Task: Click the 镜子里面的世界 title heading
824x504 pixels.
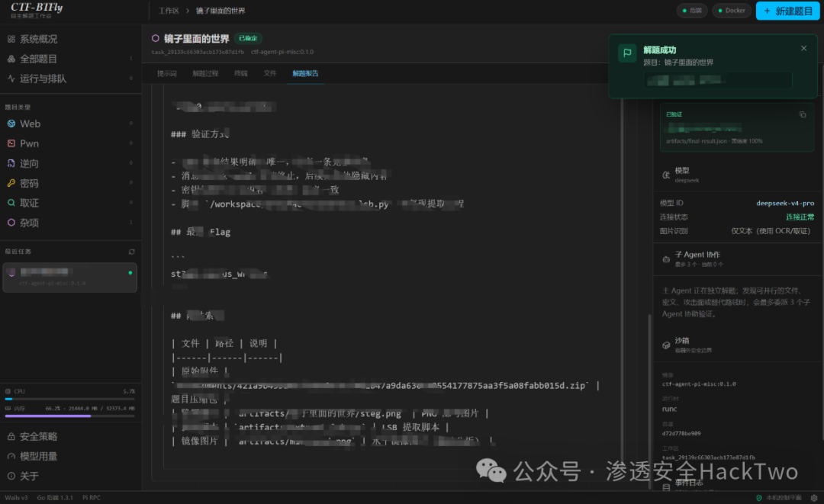Action: tap(197, 38)
